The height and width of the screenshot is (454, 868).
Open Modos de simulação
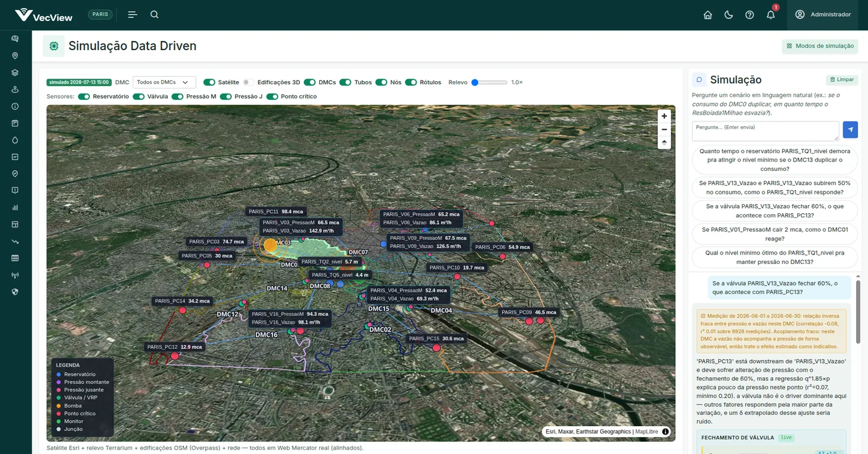click(820, 46)
